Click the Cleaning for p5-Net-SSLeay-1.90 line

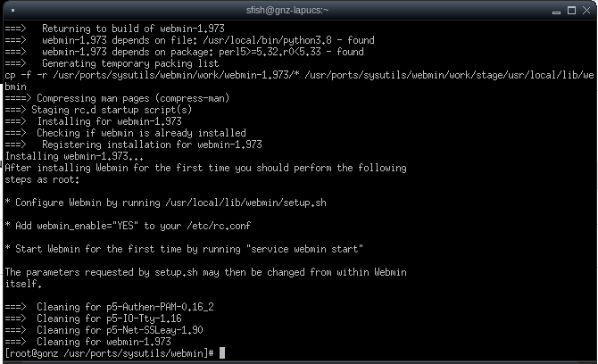(x=104, y=330)
